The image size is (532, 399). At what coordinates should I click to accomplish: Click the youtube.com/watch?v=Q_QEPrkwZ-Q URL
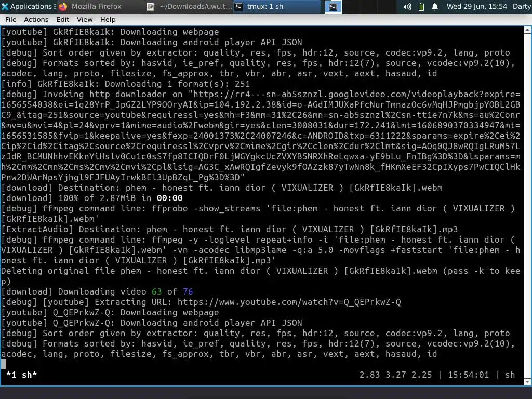[289, 302]
